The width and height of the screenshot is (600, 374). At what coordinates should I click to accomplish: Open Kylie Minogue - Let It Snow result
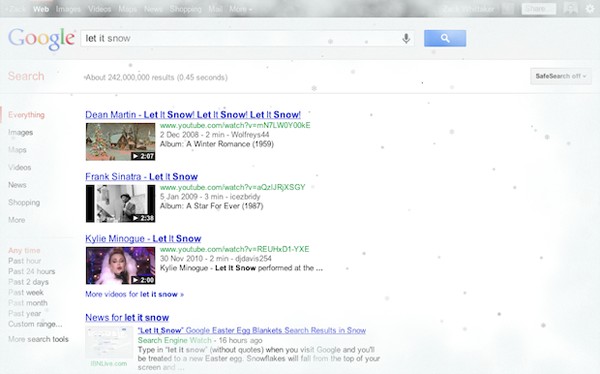(143, 238)
